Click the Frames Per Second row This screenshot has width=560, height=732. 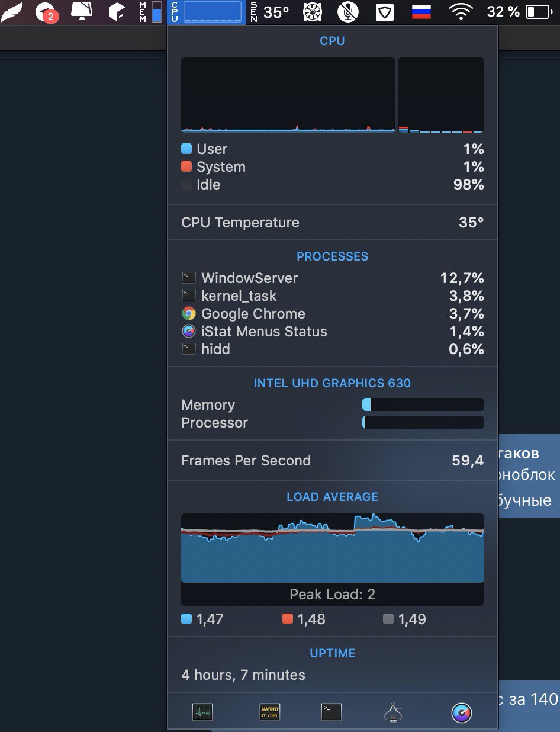333,460
